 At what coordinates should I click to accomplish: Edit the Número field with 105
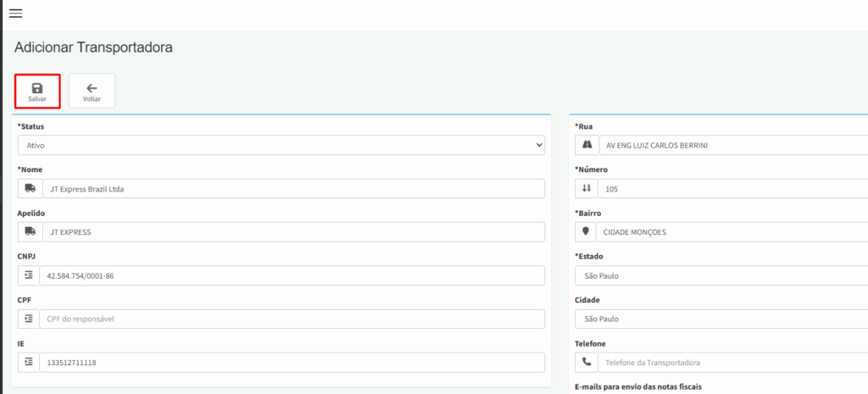(x=733, y=189)
